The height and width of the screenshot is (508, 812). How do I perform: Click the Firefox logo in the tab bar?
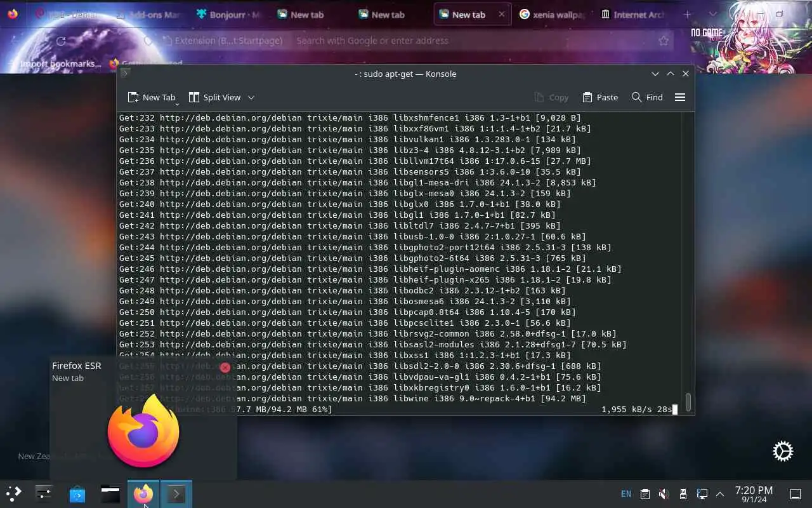click(13, 14)
